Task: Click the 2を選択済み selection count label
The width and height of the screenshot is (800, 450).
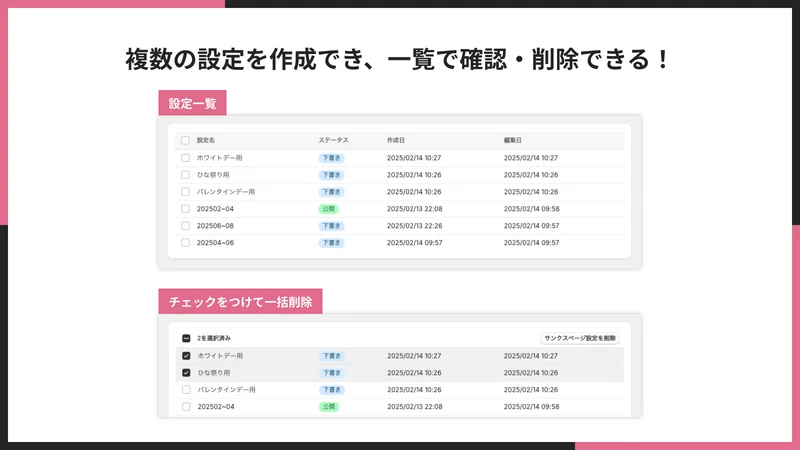Action: click(214, 338)
